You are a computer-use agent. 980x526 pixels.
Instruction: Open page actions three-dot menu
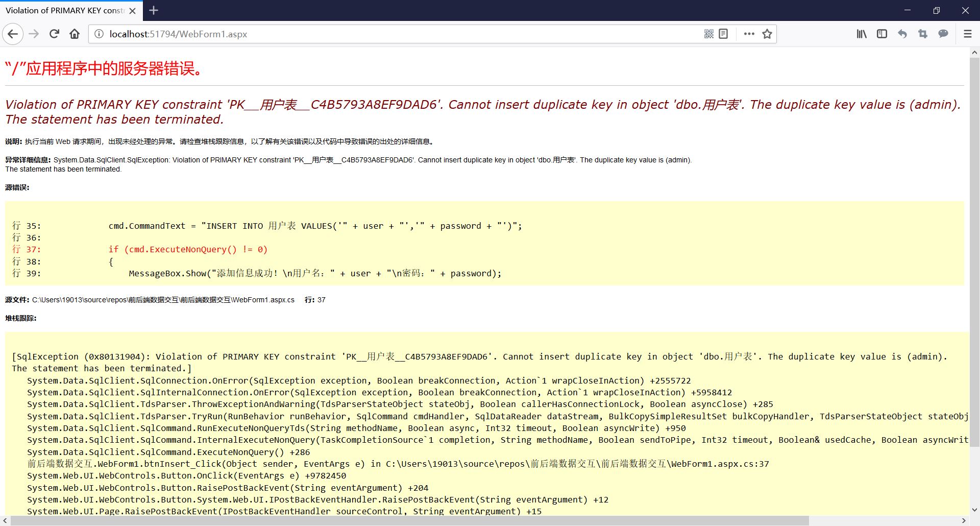(749, 34)
